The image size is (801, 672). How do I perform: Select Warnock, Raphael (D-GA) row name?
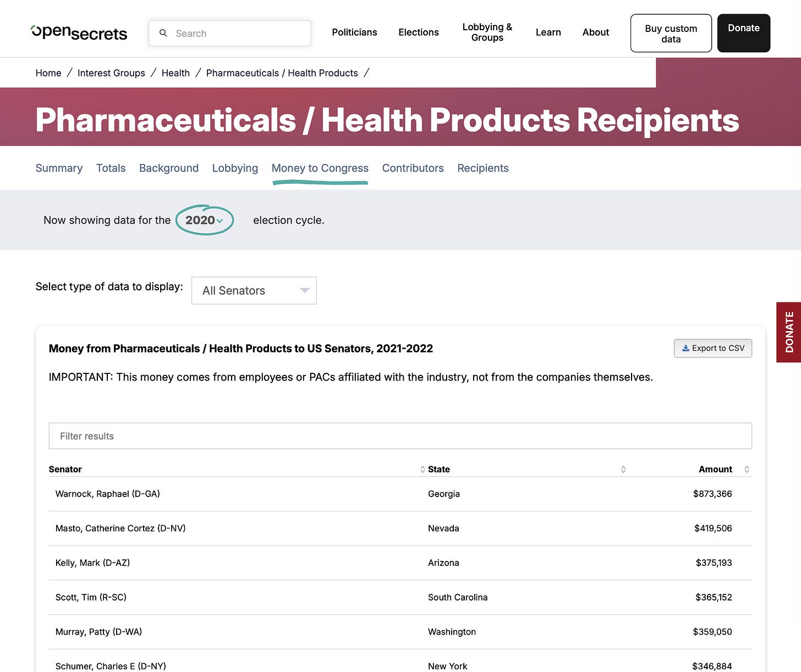pos(108,494)
